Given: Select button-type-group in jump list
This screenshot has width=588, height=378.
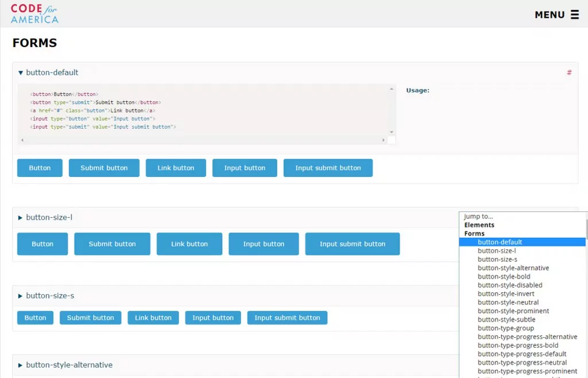Looking at the screenshot, I should 522,329.
